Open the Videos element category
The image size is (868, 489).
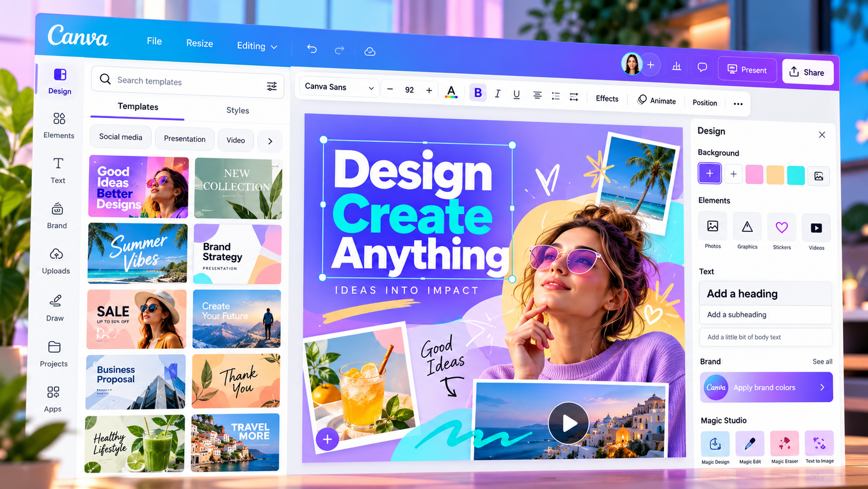[816, 233]
